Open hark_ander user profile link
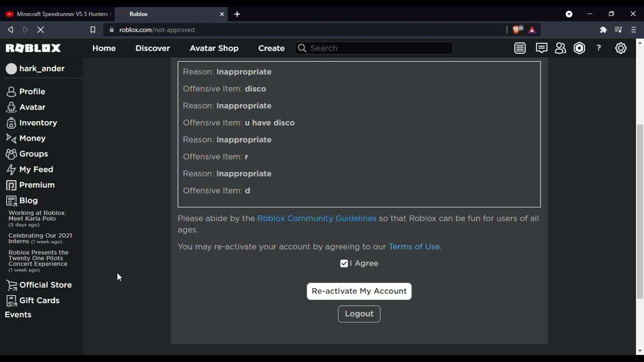Image resolution: width=644 pixels, height=362 pixels. point(42,69)
